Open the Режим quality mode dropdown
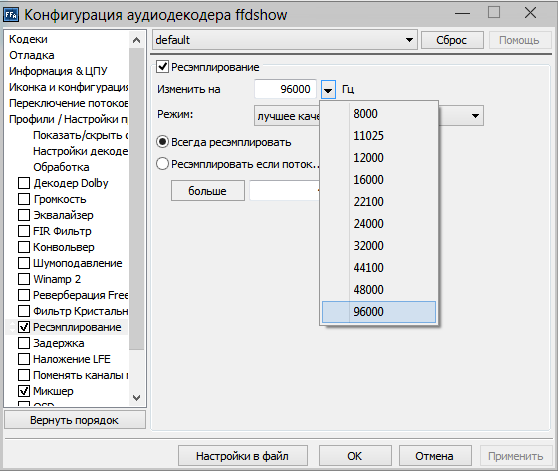The width and height of the screenshot is (558, 471). [475, 116]
